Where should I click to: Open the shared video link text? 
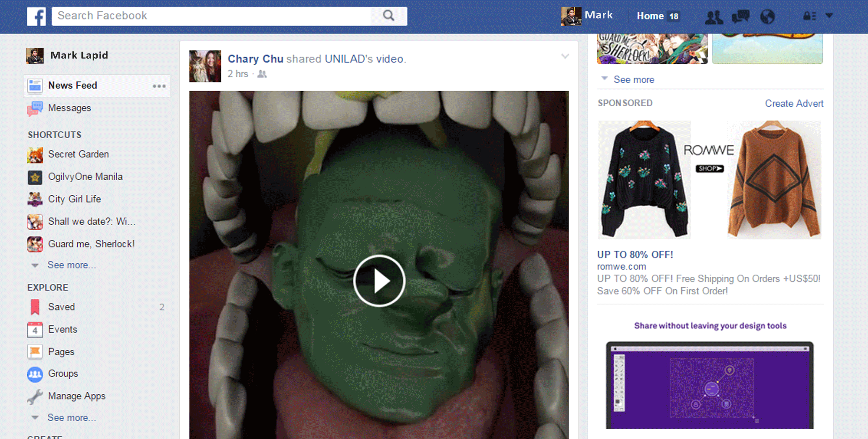click(x=390, y=59)
